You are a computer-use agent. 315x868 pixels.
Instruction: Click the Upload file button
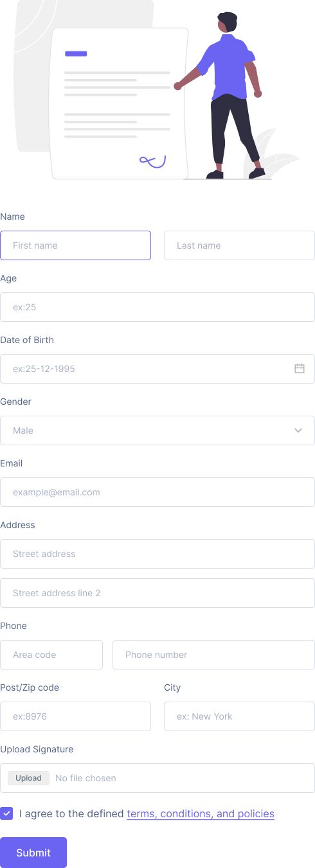pos(28,778)
